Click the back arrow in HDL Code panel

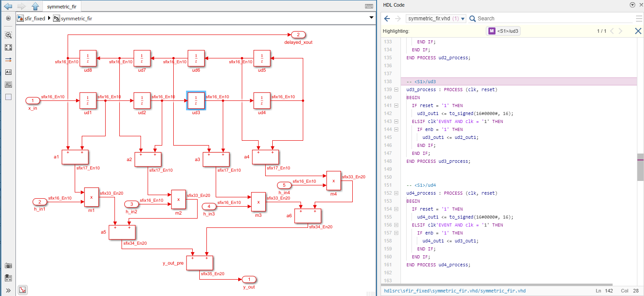tap(387, 19)
